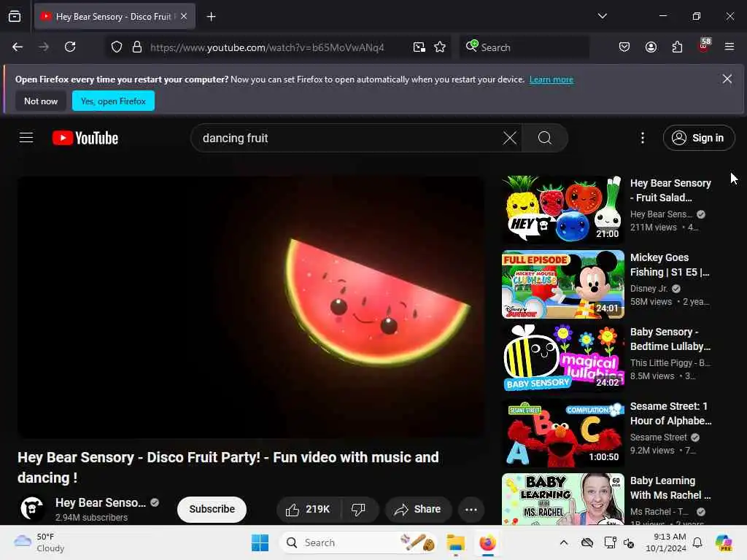Open muted volume tray icon
Screen dimensions: 747x560
(x=629, y=542)
